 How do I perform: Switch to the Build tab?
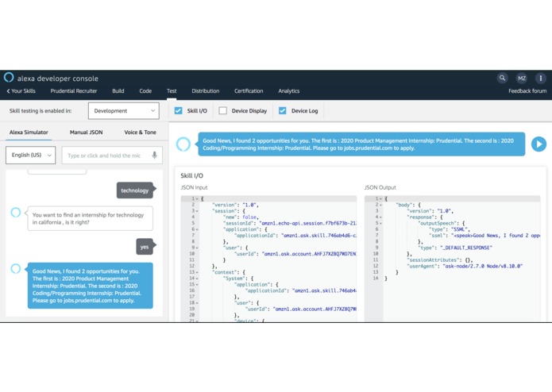(x=118, y=91)
